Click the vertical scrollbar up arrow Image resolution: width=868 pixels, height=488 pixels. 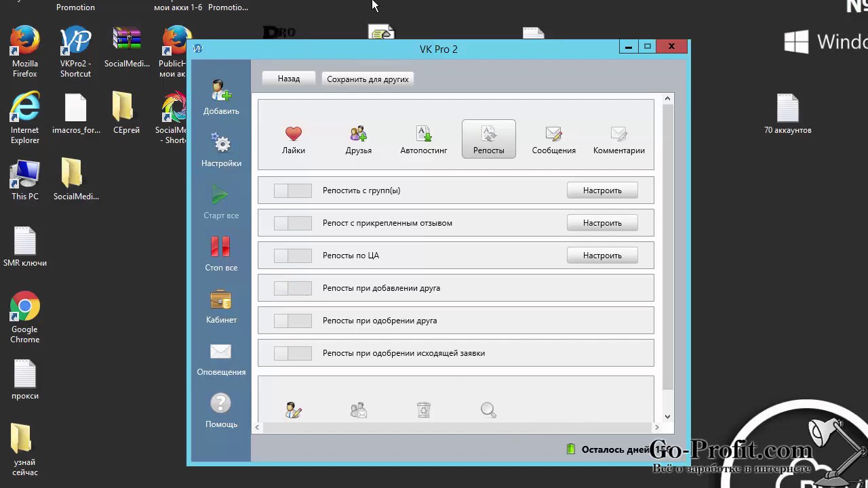[x=668, y=99]
